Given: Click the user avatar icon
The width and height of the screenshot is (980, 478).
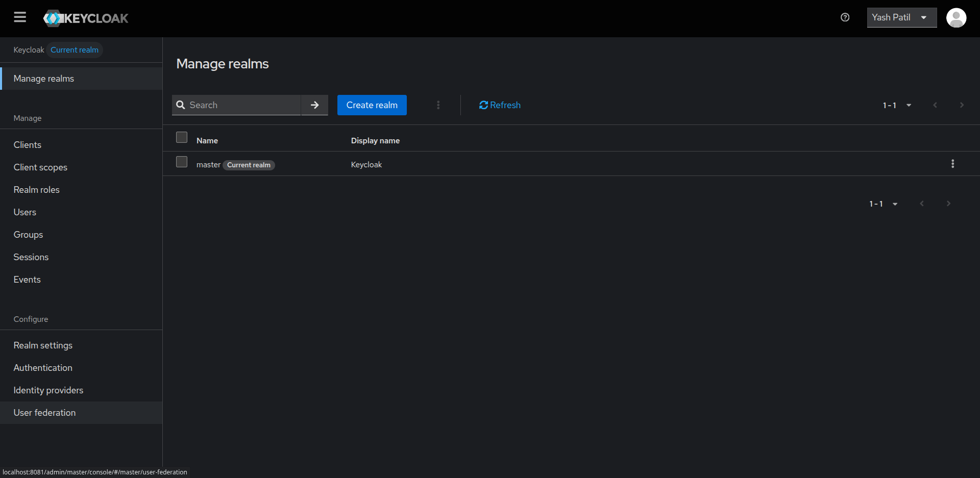Looking at the screenshot, I should 957,17.
